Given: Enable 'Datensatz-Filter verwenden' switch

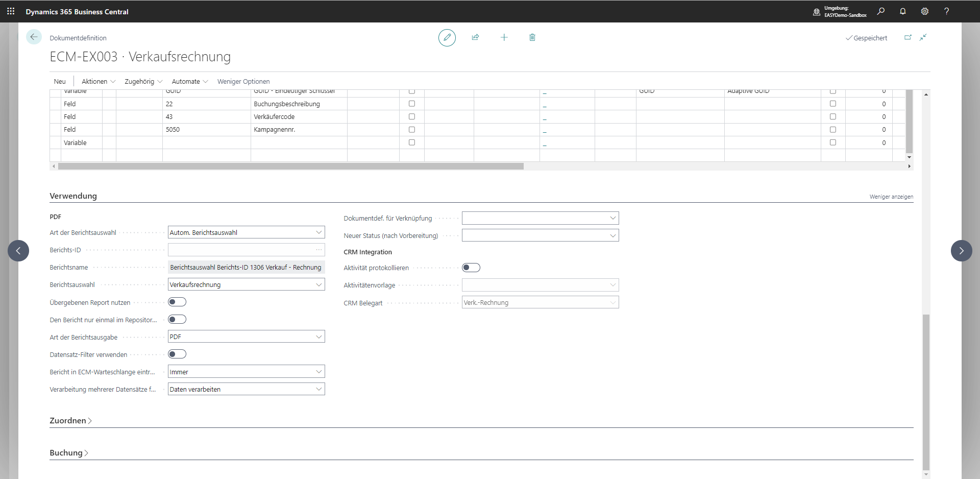Looking at the screenshot, I should [177, 354].
